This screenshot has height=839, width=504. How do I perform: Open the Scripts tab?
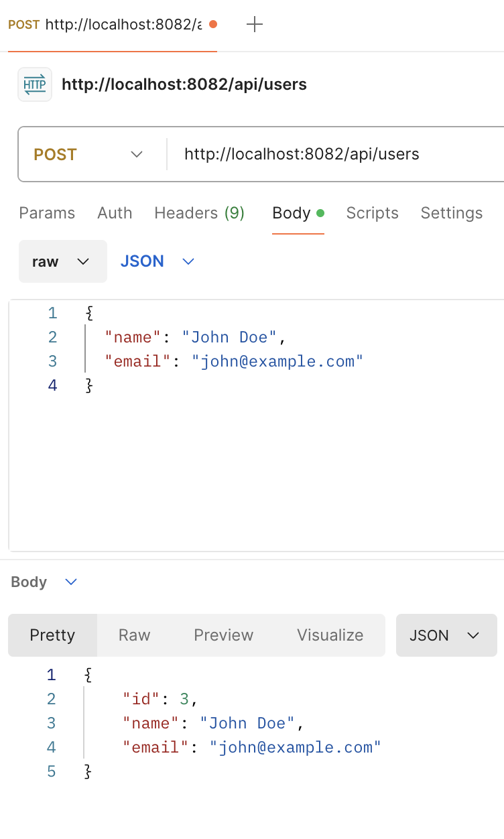[x=372, y=213]
